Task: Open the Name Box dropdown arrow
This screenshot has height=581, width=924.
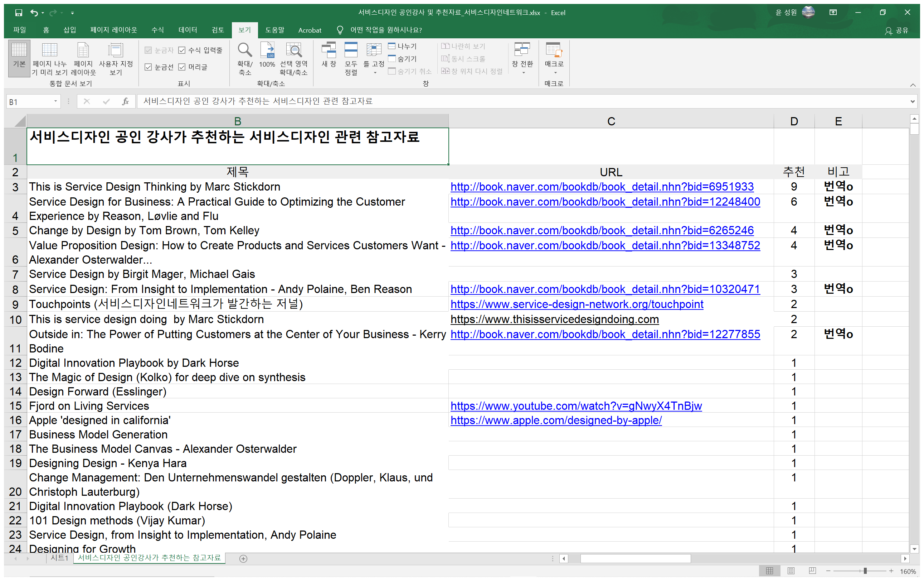Action: click(55, 101)
